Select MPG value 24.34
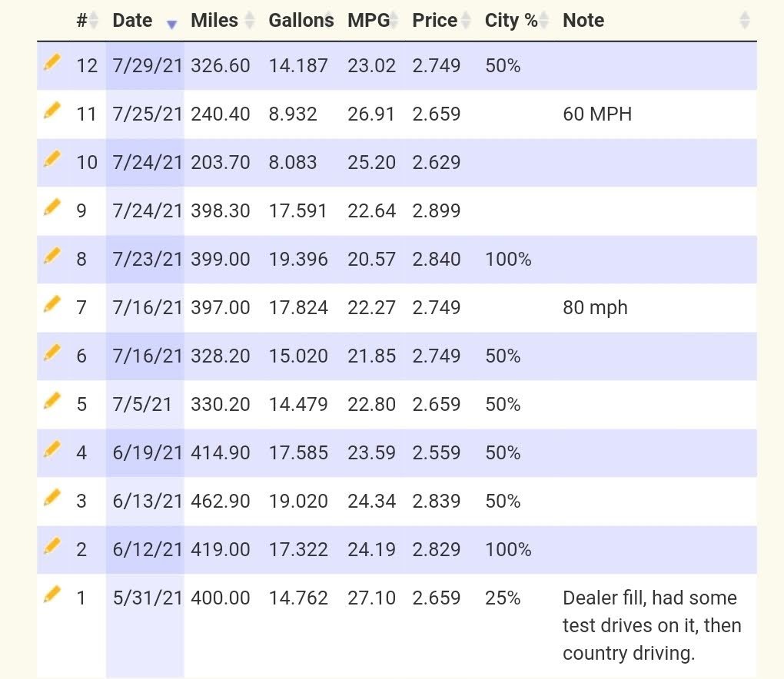784x679 pixels. pyautogui.click(x=371, y=502)
